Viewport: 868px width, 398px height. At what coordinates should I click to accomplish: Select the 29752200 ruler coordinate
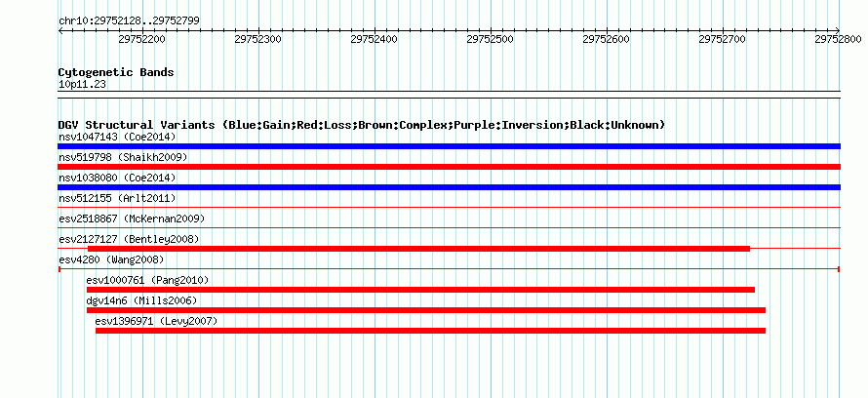141,39
